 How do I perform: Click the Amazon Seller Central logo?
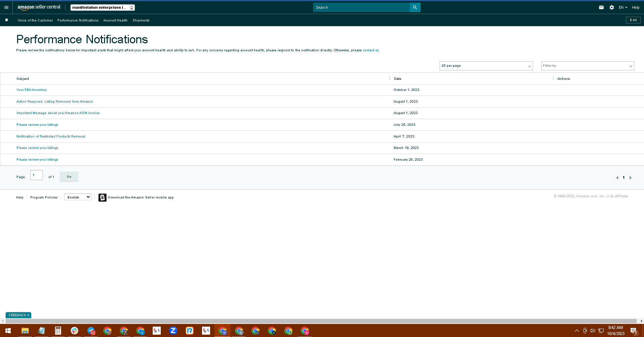39,7
